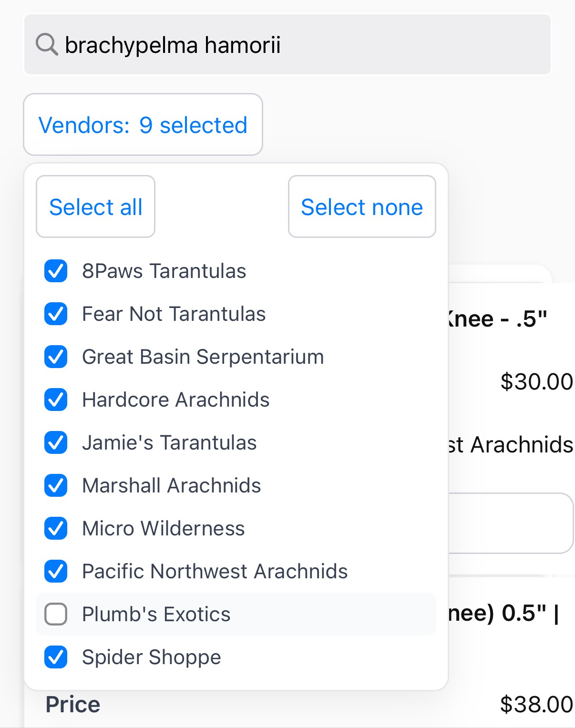The width and height of the screenshot is (575, 728).
Task: Uncheck Fear Not Tarantulas
Action: tap(56, 314)
